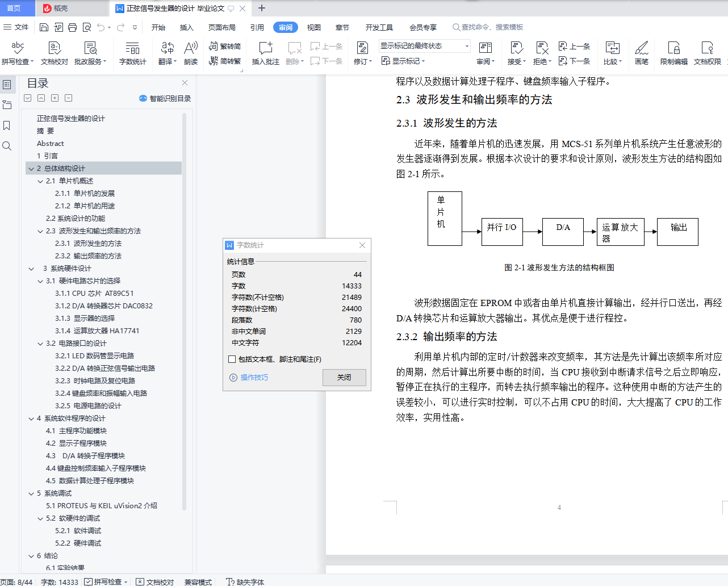Click the print icon in the quick access bar
Viewport: 728px width, 586px height.
tap(72, 27)
